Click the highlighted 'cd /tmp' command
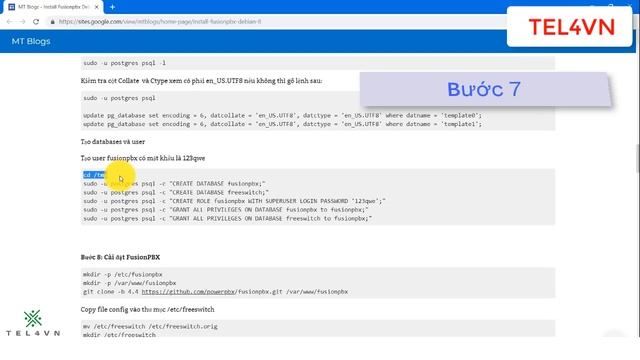 tap(95, 175)
